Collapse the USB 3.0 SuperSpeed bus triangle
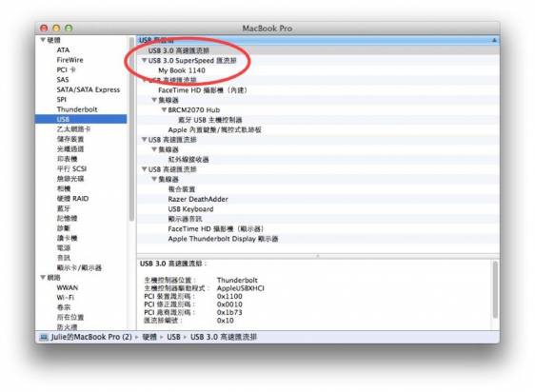Image resolution: width=535 pixels, height=392 pixels. tap(145, 60)
